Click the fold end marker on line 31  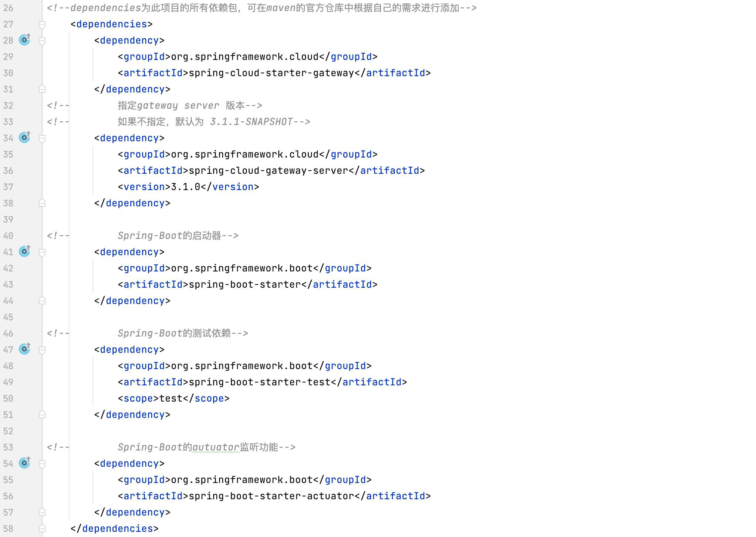[x=42, y=89]
